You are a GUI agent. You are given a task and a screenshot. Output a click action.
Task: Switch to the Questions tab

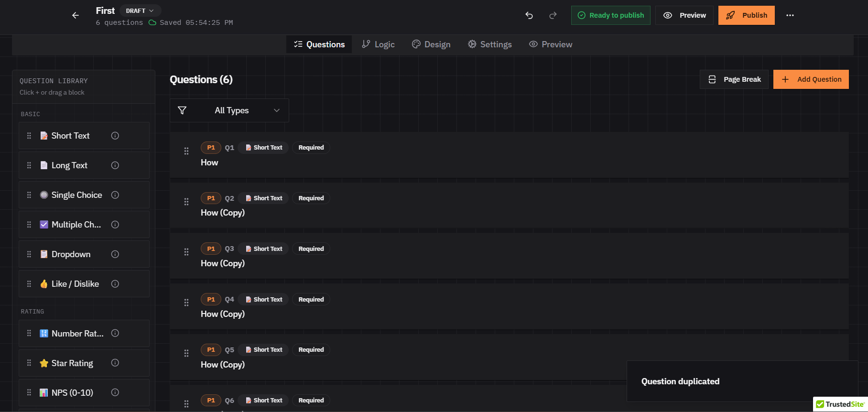(319, 44)
